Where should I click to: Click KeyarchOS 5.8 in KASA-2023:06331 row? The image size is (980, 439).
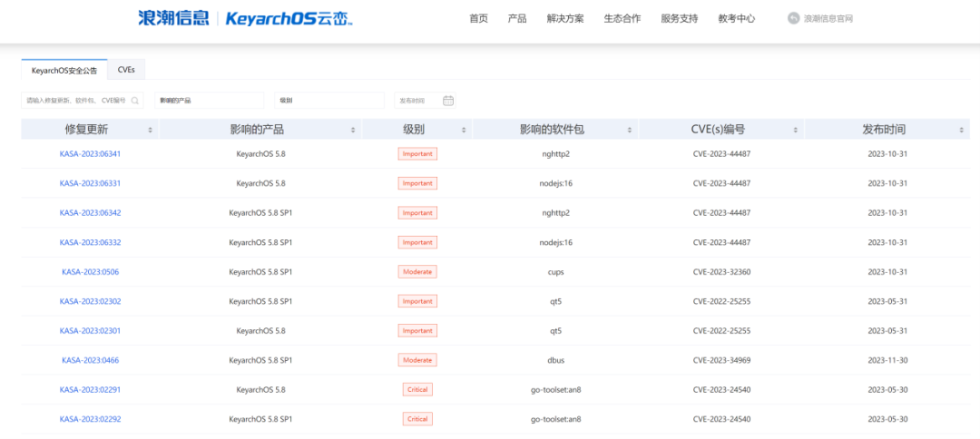[260, 183]
